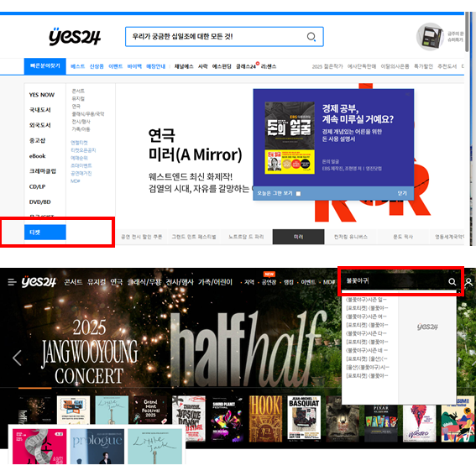Open the HOOK poster thumbnail
This screenshot has width=476, height=476.
point(265,418)
